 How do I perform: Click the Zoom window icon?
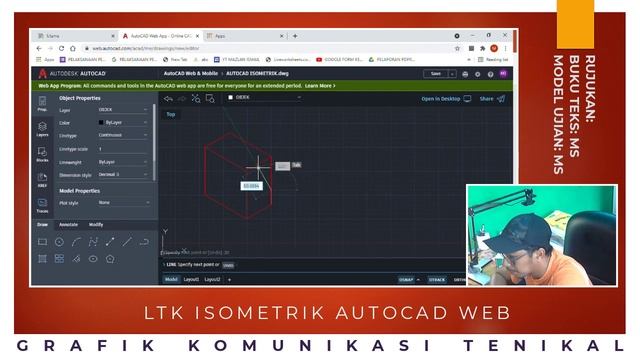210,99
